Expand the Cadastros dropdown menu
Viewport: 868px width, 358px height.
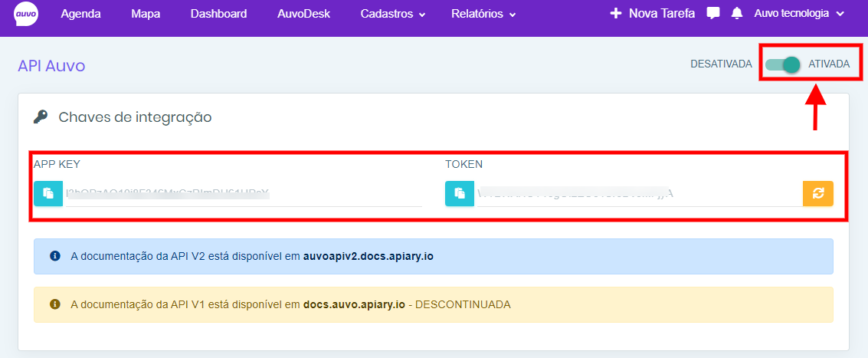[392, 14]
